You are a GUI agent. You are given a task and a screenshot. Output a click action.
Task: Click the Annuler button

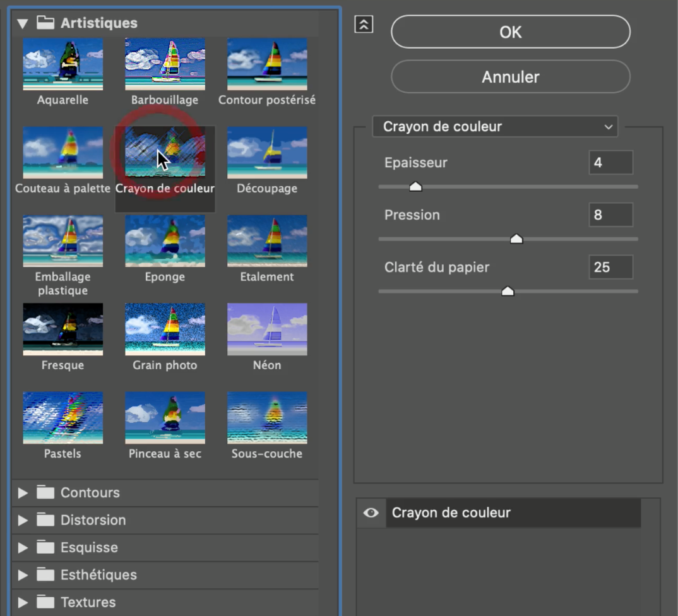(511, 77)
